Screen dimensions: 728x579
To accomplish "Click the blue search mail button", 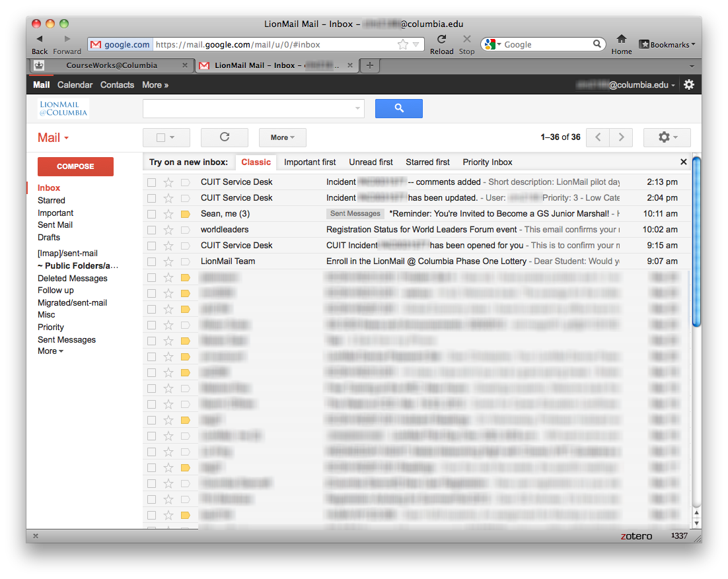I will click(x=398, y=108).
